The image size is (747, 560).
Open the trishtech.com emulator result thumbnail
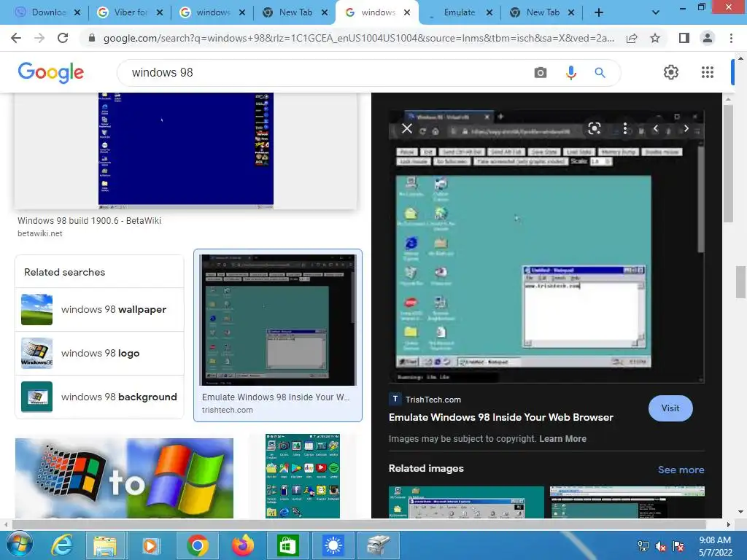point(278,319)
